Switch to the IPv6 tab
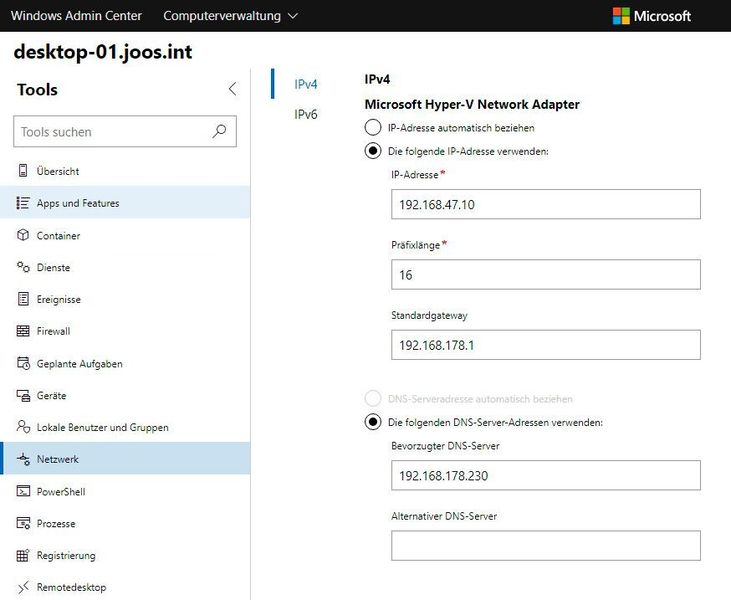731x600 pixels. point(305,114)
